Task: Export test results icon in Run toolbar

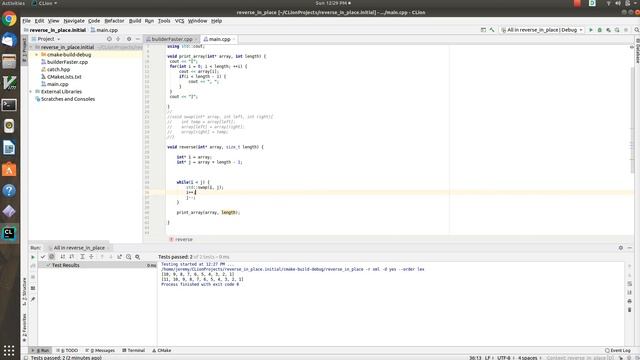Action: pos(119,257)
